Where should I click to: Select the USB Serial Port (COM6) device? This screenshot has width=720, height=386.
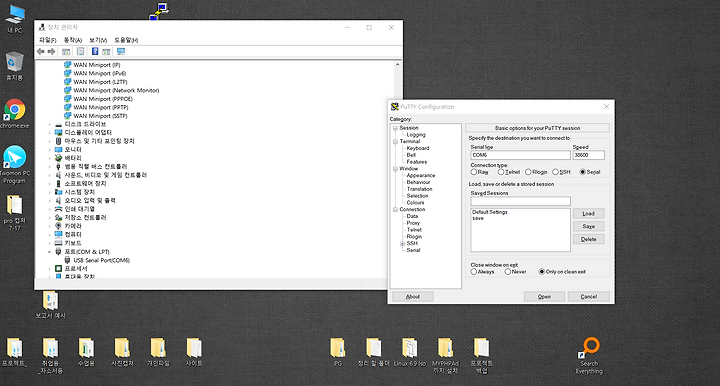tap(101, 260)
